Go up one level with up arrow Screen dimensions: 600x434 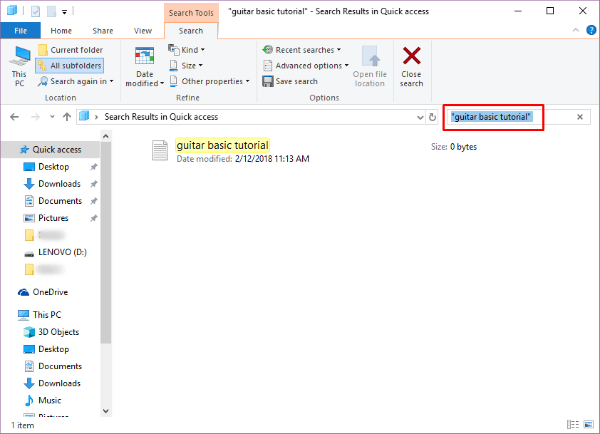67,117
